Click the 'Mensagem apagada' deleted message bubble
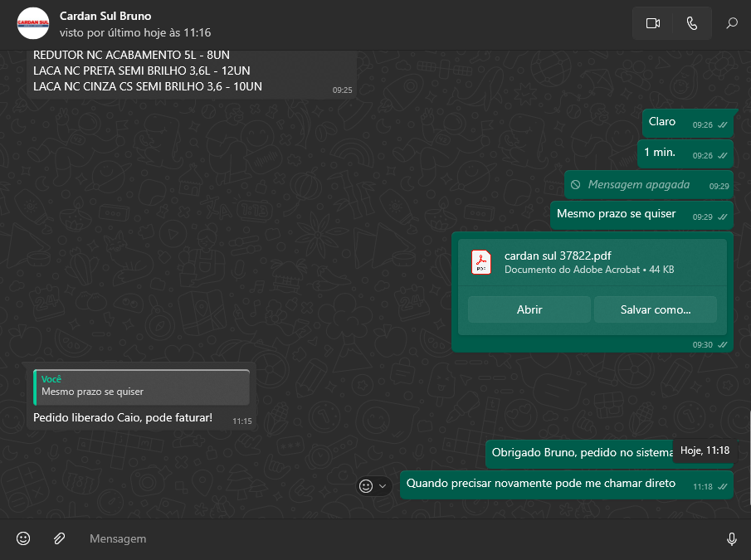 point(635,185)
